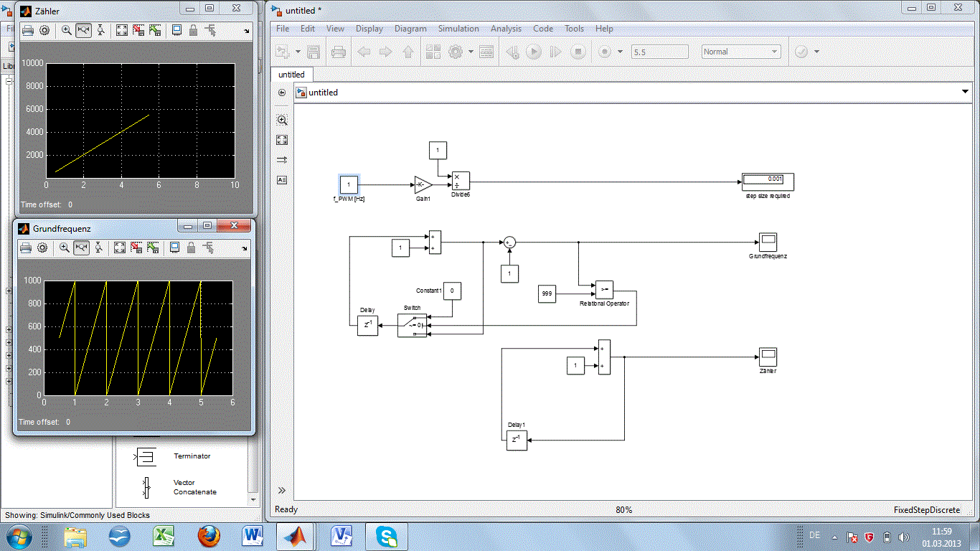This screenshot has height=551, width=980.
Task: Run the simulation with the play button
Action: pos(534,52)
